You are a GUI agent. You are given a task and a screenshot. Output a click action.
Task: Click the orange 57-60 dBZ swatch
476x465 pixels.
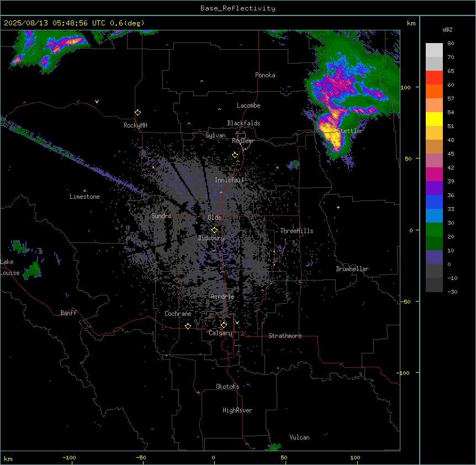tap(434, 91)
